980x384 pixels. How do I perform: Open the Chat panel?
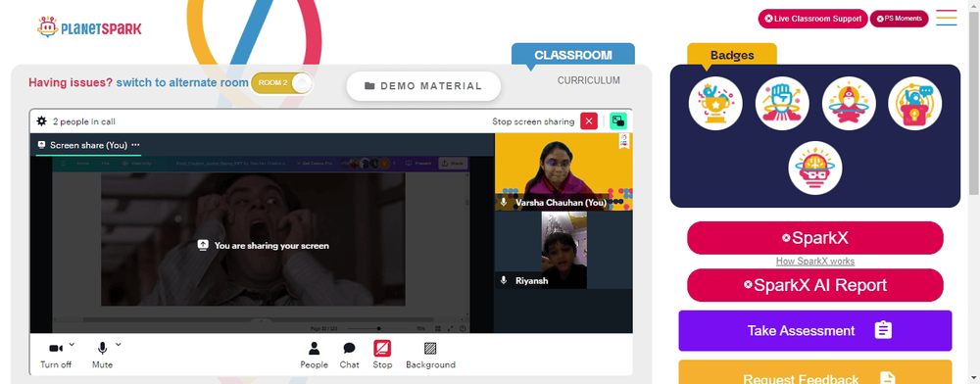click(350, 355)
